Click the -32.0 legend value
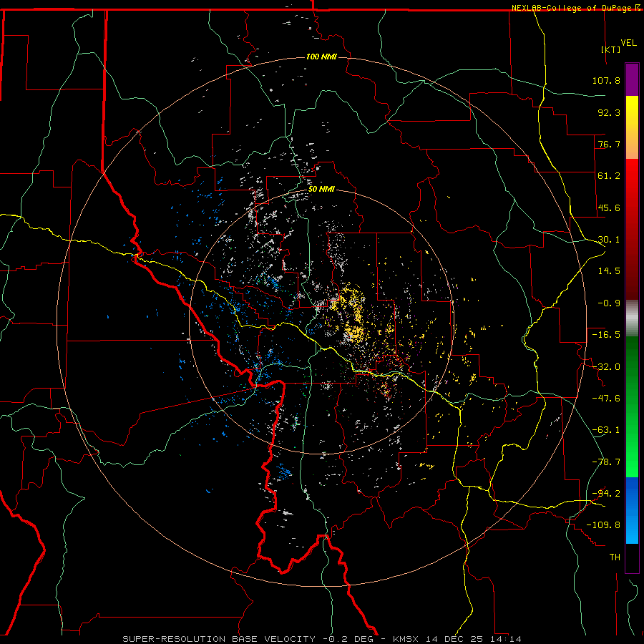644x644 pixels. 606,367
